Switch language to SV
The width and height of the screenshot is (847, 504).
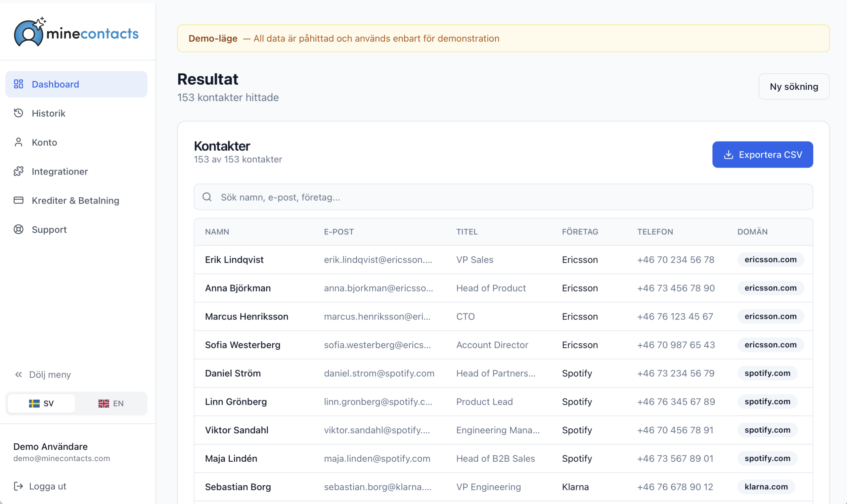[x=41, y=404]
